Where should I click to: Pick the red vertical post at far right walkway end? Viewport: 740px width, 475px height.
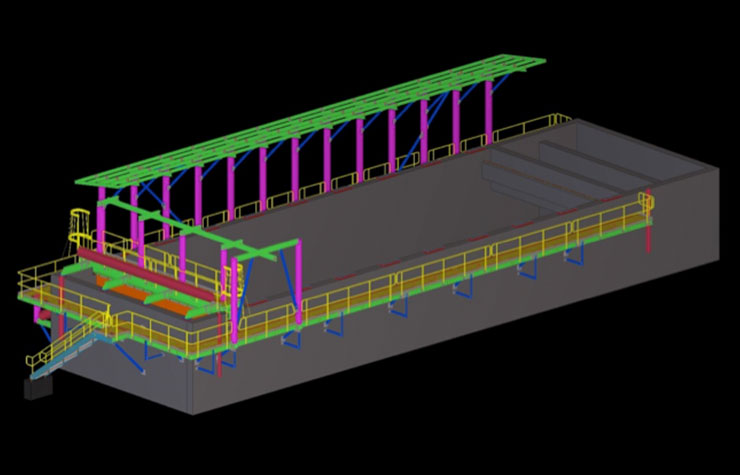tap(649, 221)
